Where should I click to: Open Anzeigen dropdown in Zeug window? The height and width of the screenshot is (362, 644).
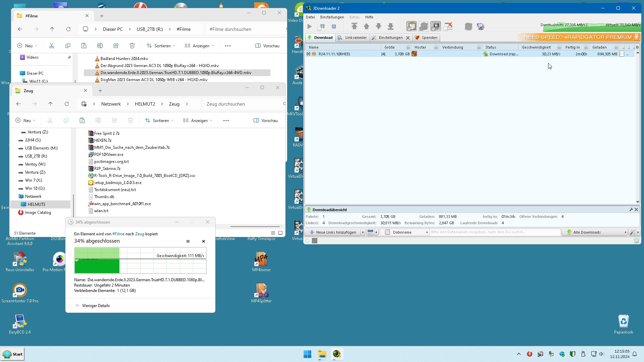coord(198,121)
